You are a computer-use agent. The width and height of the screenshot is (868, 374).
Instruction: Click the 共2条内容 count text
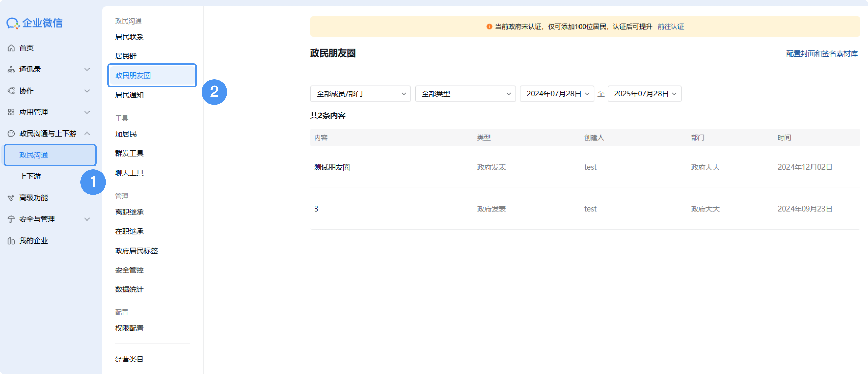(328, 116)
